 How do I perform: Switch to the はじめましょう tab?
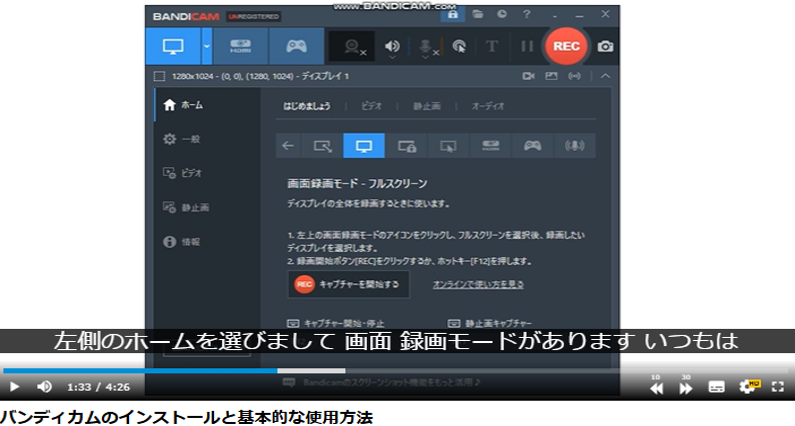[307, 106]
